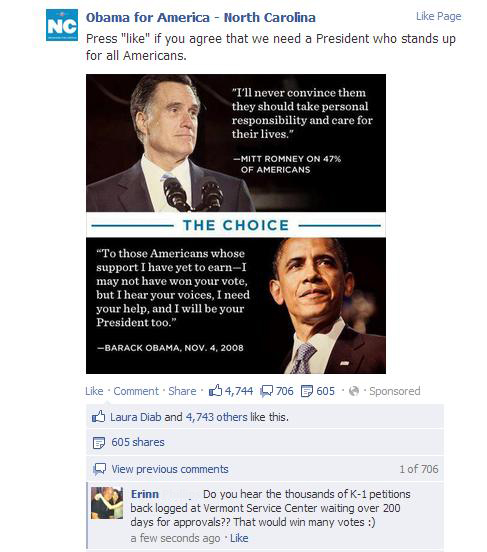The height and width of the screenshot is (552, 487).
Task: Click the Share link under the post
Action: (182, 391)
